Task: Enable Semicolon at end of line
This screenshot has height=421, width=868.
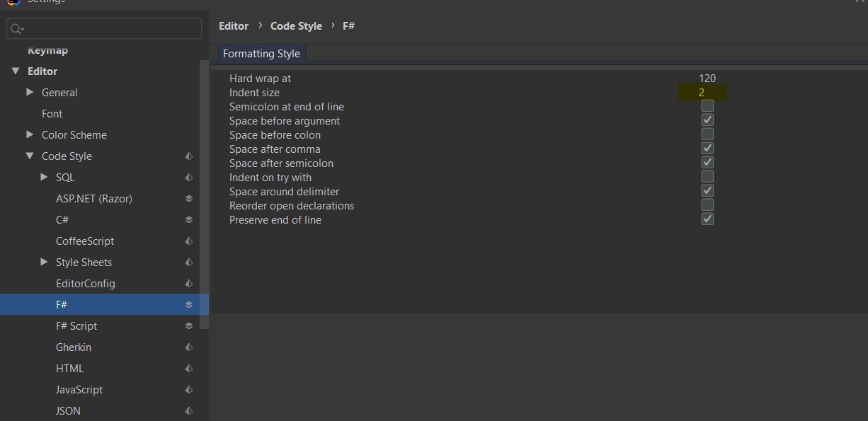Action: [707, 106]
